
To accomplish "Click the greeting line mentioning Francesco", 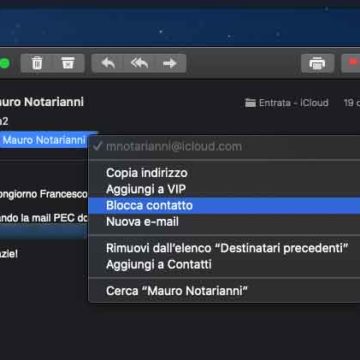I will pyautogui.click(x=43, y=194).
